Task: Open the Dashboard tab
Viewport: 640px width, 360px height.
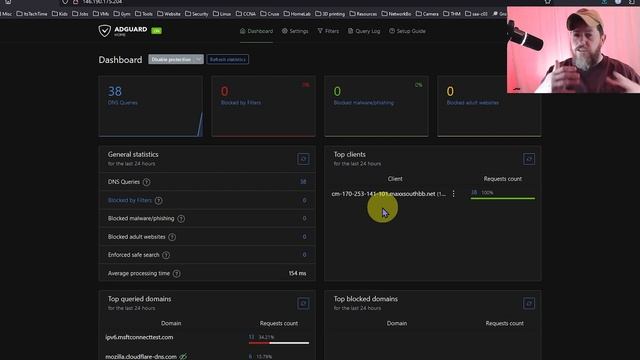Action: 256,31
